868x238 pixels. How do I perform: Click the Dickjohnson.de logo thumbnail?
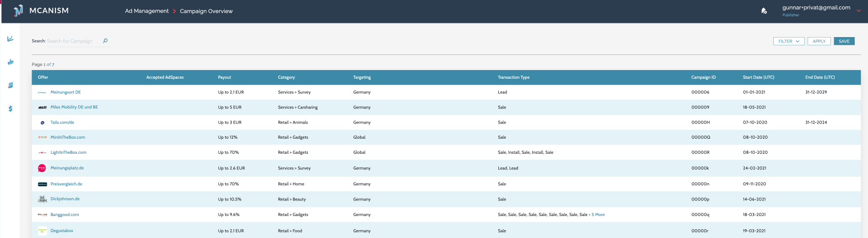coord(42,199)
